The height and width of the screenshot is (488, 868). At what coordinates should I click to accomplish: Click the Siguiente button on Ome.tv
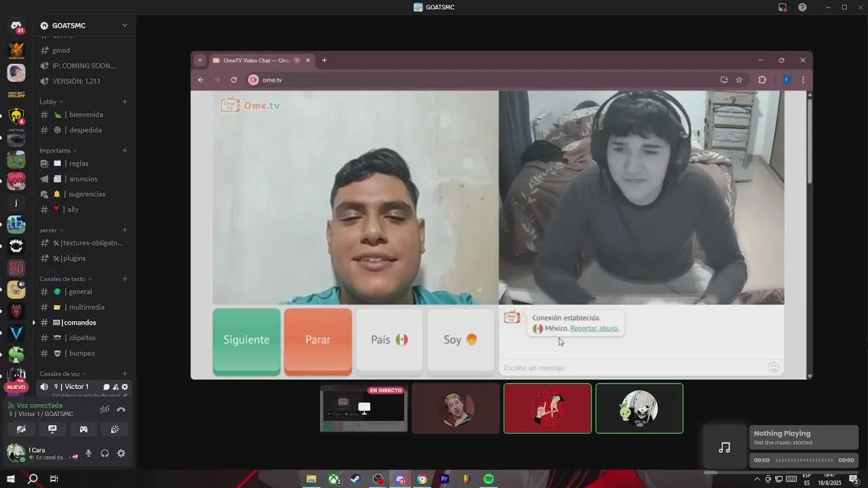point(246,340)
